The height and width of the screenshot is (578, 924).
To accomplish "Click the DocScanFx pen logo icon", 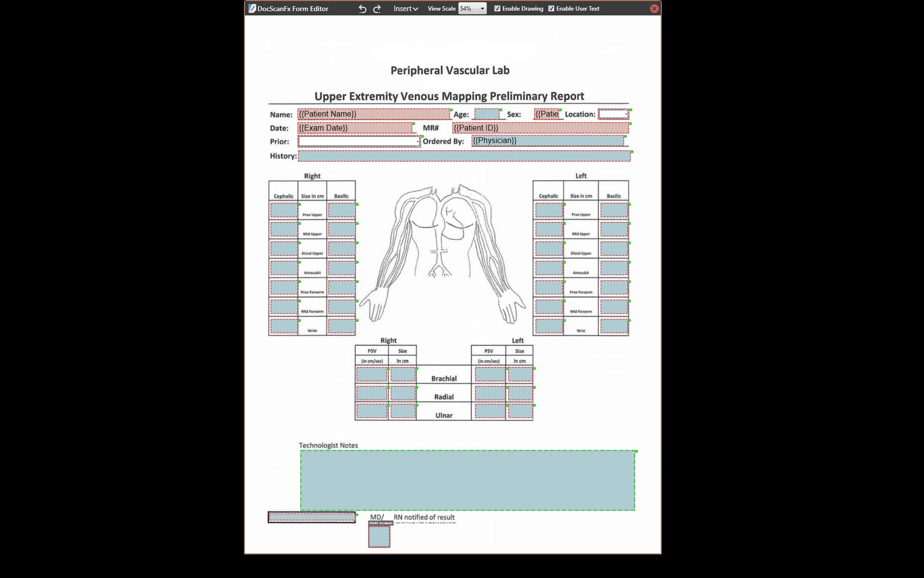I will [252, 8].
